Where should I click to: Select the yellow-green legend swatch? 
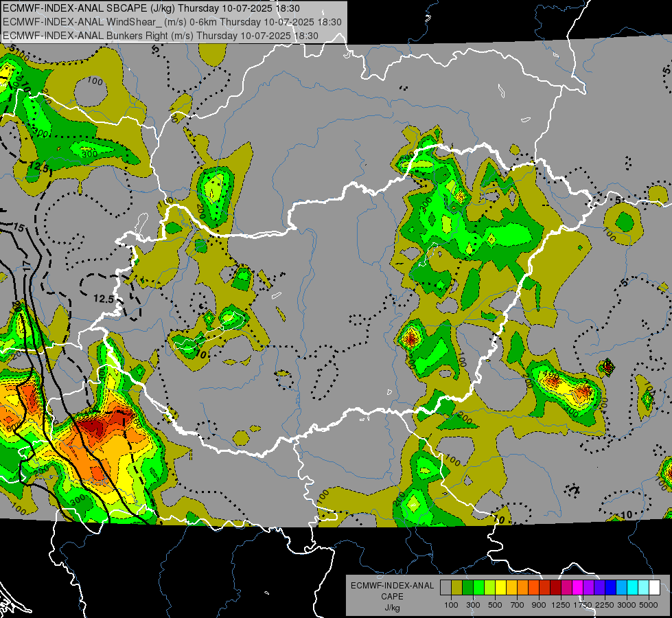(490, 587)
